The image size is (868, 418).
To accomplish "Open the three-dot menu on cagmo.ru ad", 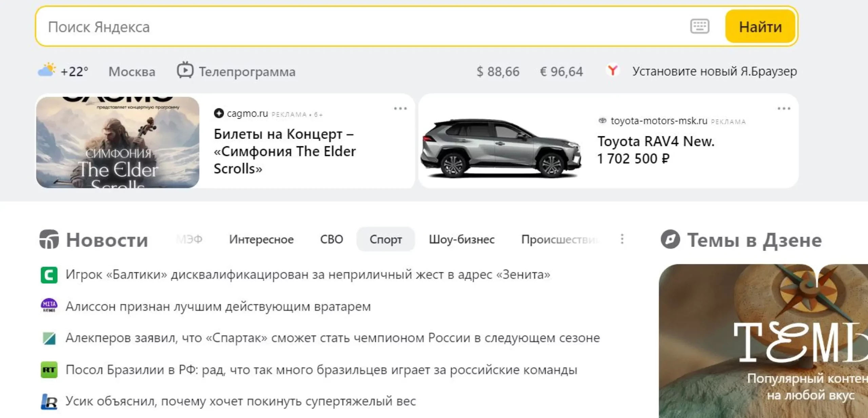I will pyautogui.click(x=400, y=109).
